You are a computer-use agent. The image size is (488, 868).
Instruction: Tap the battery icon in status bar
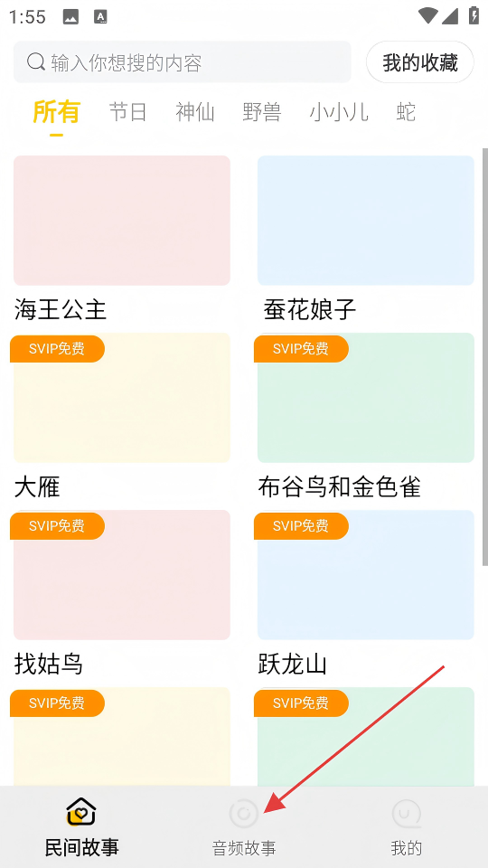tap(474, 15)
